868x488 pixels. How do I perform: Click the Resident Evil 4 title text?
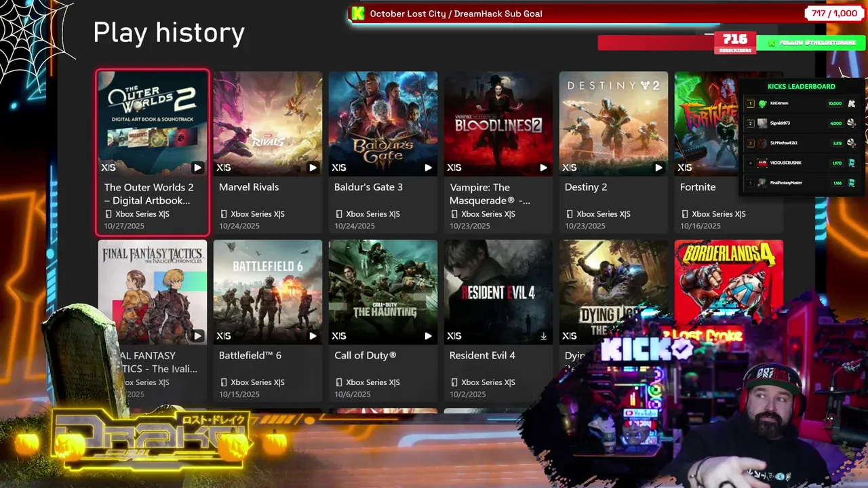[x=482, y=355]
